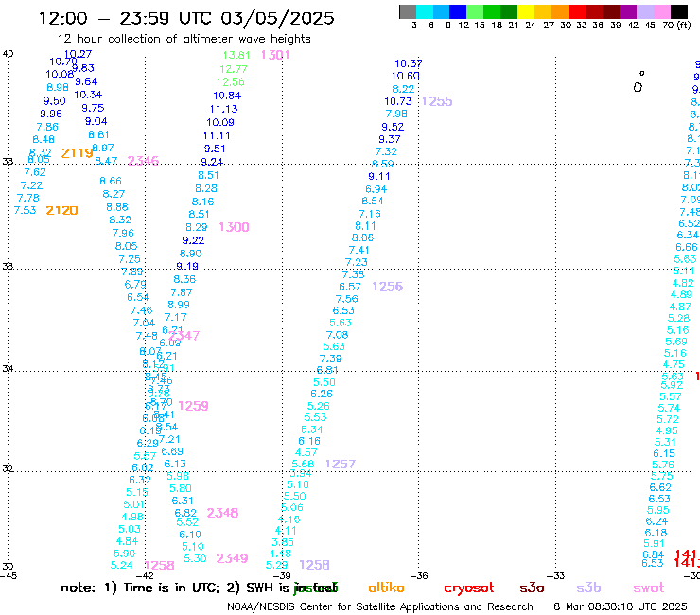The width and height of the screenshot is (700, 615).
Task: Click the wave height value 7.53
Action: [25, 210]
